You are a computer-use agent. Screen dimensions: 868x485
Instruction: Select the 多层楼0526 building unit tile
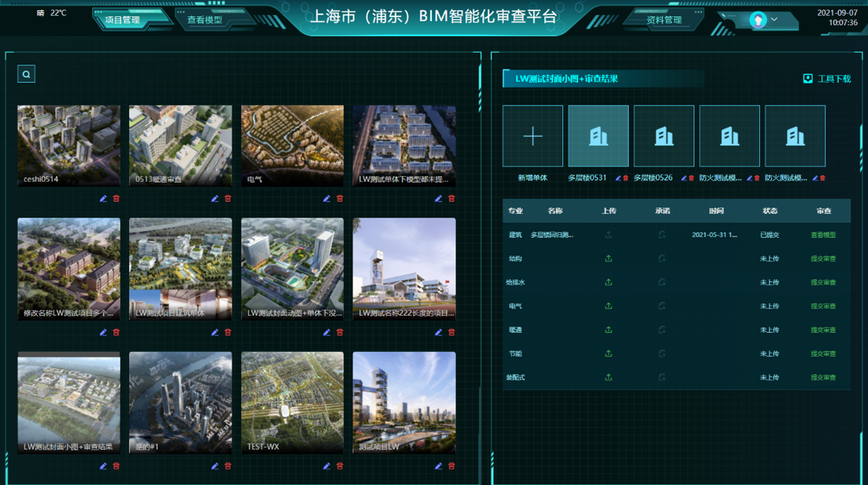(x=663, y=136)
